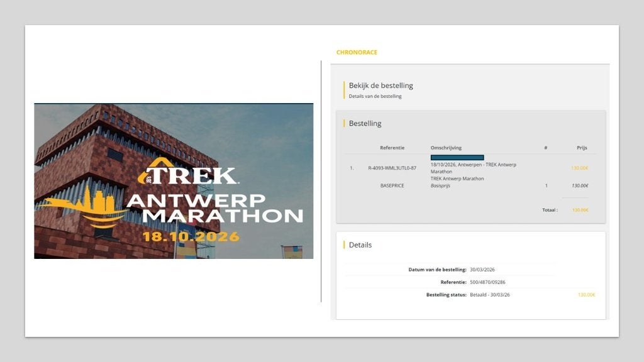Click the redacted blue name bar
The width and height of the screenshot is (644, 362).
[457, 157]
